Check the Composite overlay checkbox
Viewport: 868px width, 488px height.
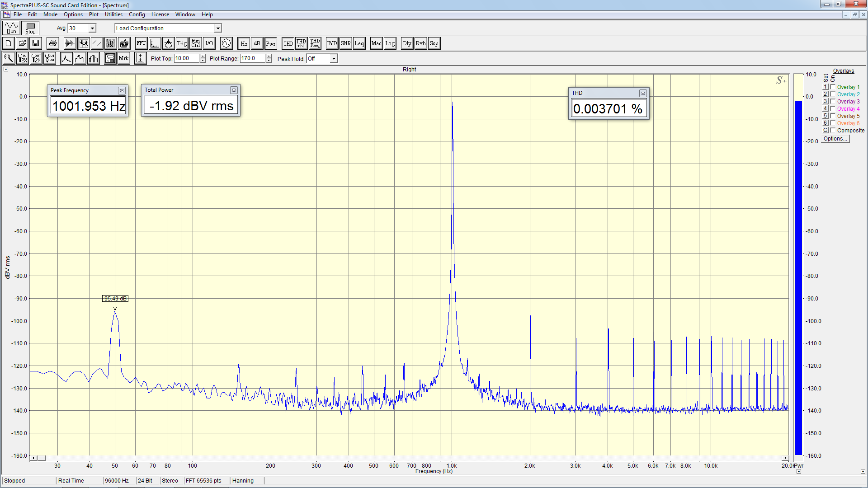pos(833,131)
